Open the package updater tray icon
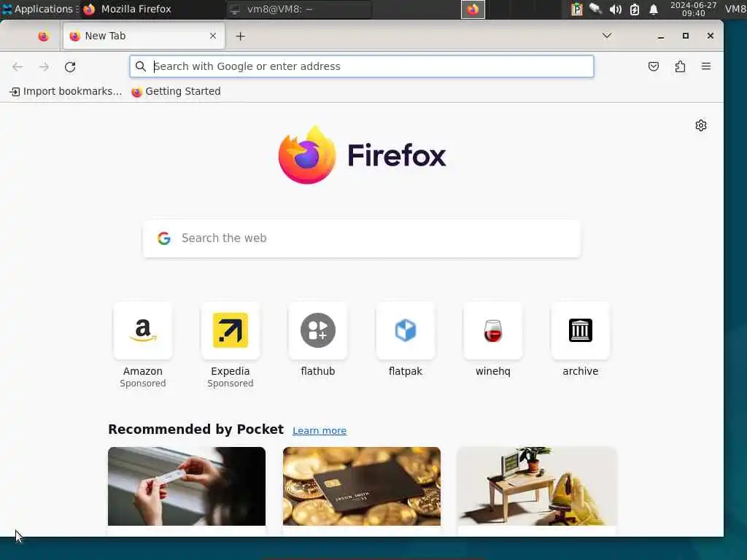Viewport: 747px width, 560px height. pyautogui.click(x=577, y=9)
